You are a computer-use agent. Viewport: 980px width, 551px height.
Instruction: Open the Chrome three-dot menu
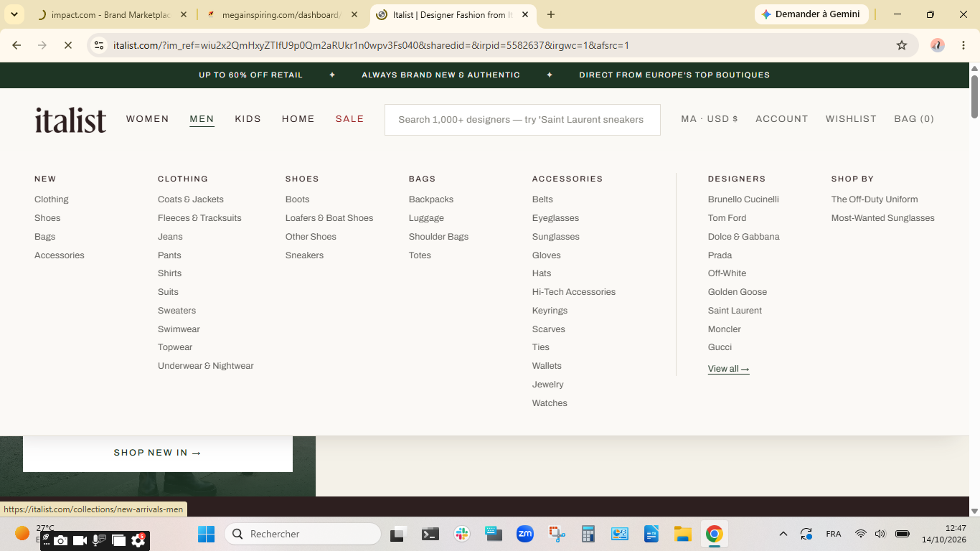coord(963,45)
